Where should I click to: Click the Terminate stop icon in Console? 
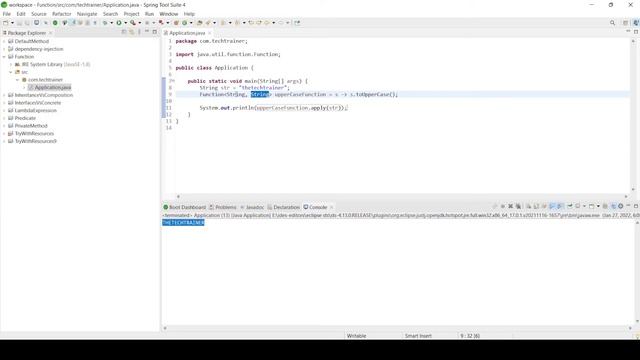pyautogui.click(x=503, y=207)
